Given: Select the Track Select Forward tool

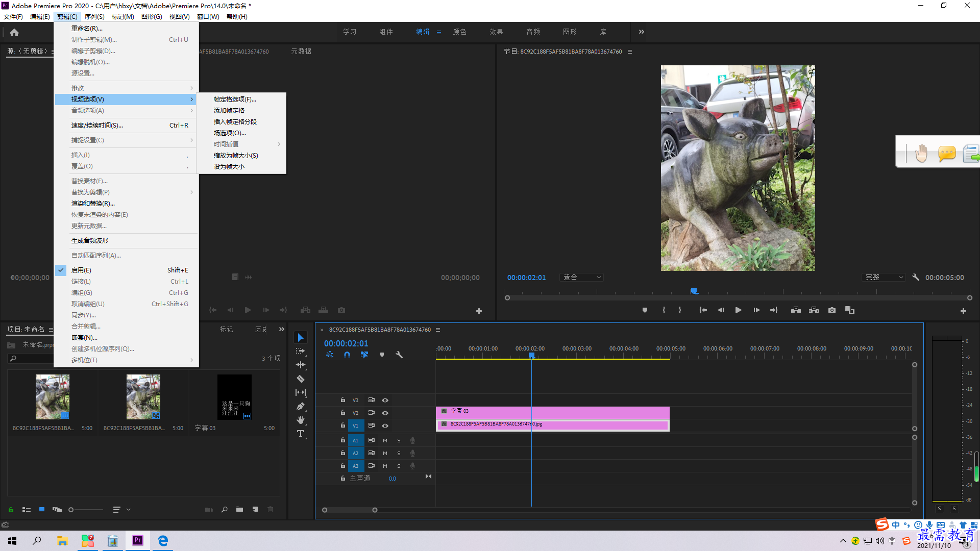Looking at the screenshot, I should (301, 351).
